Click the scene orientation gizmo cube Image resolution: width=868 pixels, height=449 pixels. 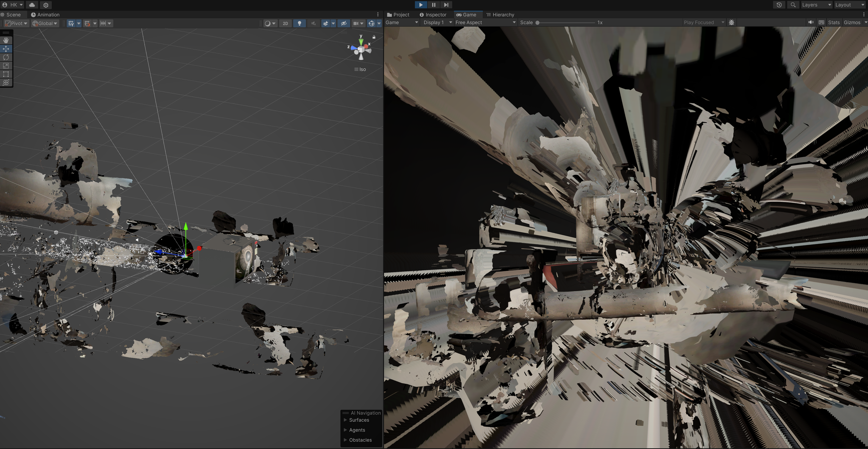point(361,50)
